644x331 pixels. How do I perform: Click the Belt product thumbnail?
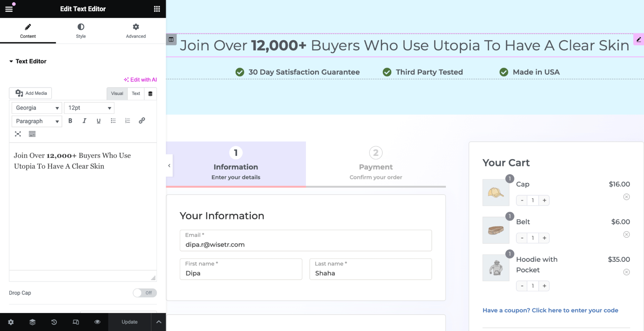click(x=496, y=230)
